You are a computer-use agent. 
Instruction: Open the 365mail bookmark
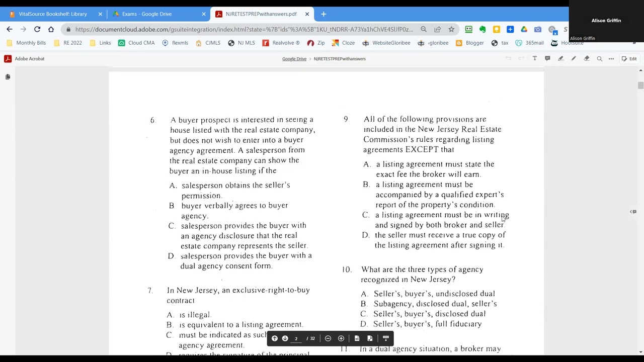(x=530, y=43)
